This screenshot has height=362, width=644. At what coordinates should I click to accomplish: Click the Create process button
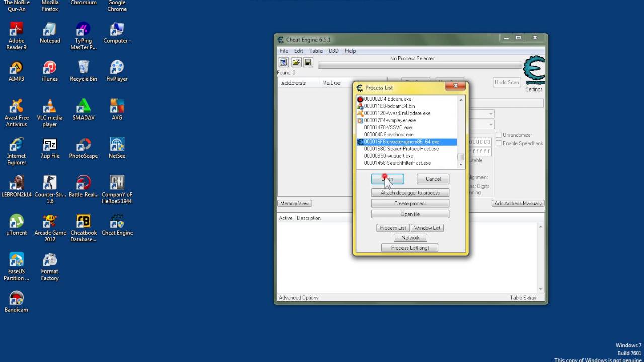pos(410,203)
